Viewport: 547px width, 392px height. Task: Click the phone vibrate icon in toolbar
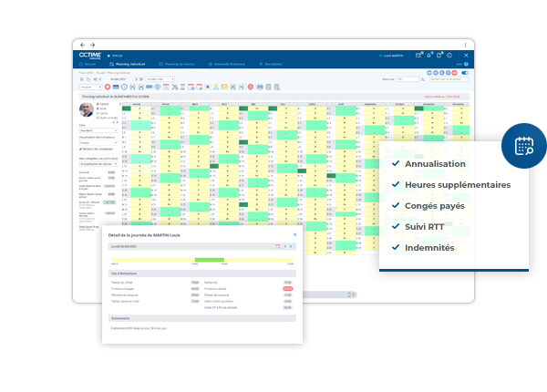(x=158, y=87)
